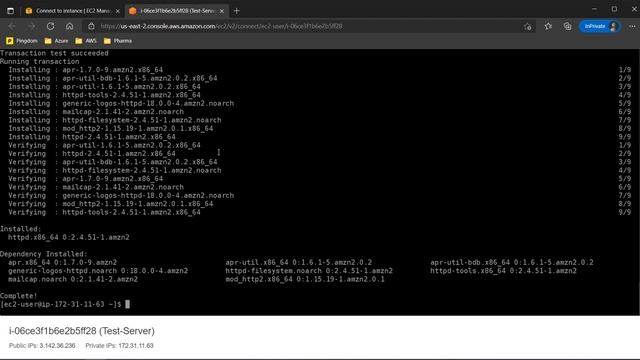Click 'mod_http2.x86_64' dependency entry
The width and height of the screenshot is (640, 360).
click(x=305, y=279)
